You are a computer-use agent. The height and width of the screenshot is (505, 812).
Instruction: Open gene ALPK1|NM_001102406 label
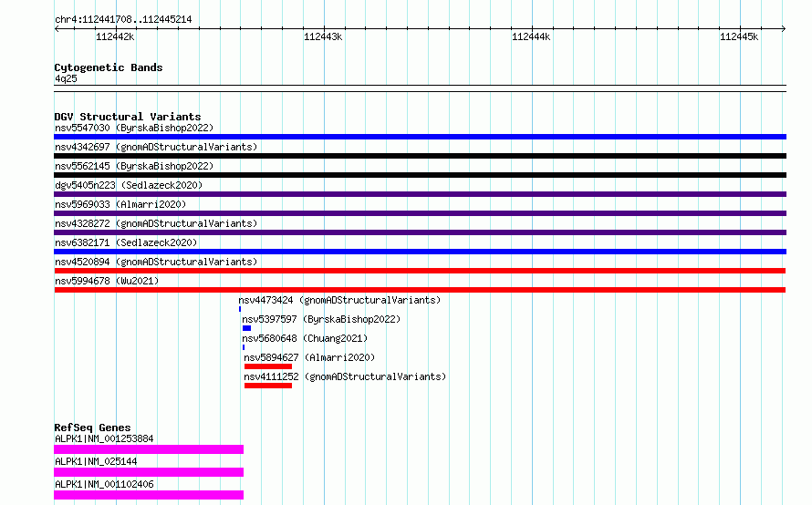(x=104, y=484)
